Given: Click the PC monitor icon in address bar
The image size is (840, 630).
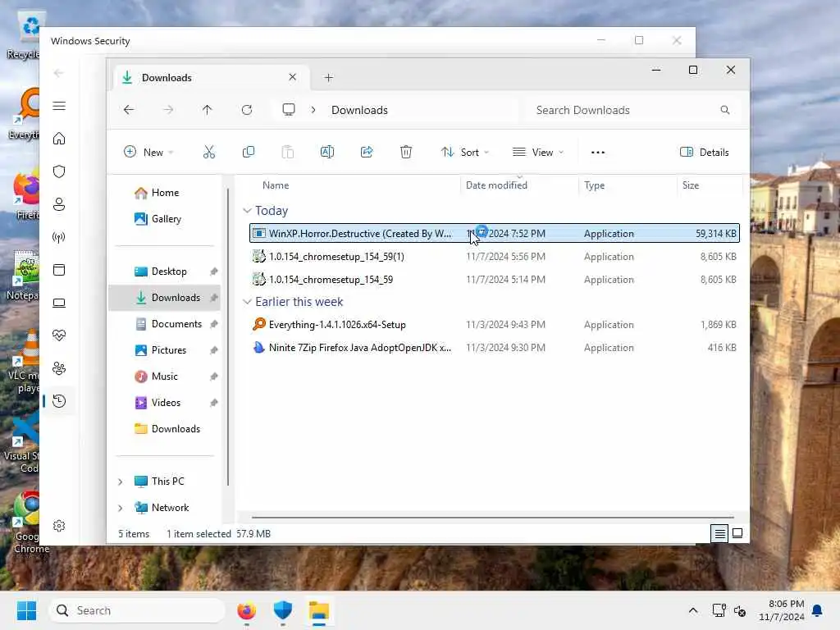Looking at the screenshot, I should [289, 110].
